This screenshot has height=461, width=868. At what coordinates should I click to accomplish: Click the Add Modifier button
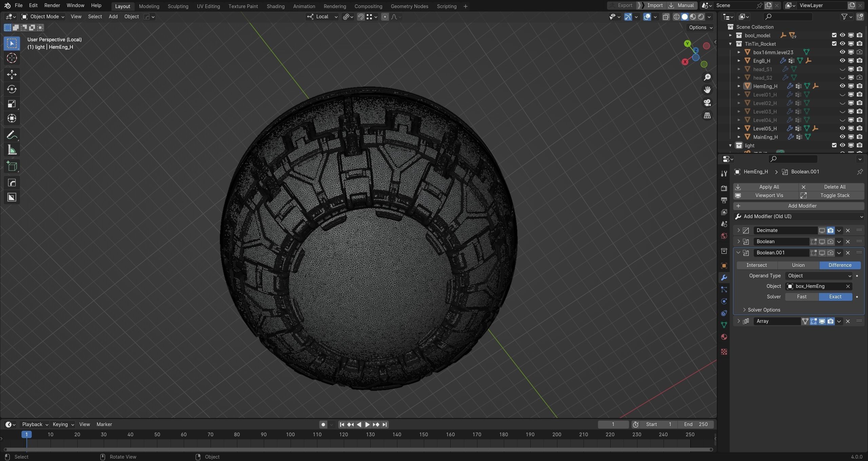click(802, 206)
